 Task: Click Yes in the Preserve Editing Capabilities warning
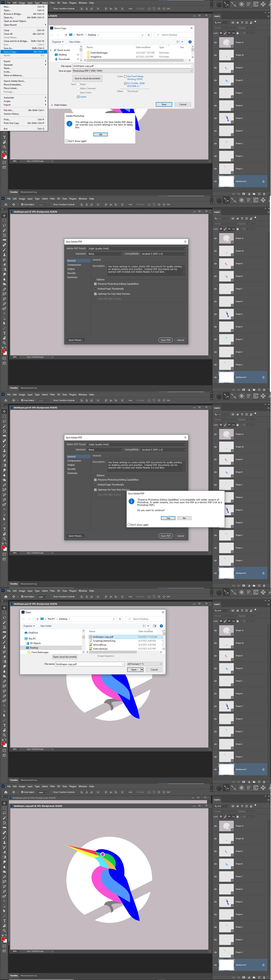[168, 518]
